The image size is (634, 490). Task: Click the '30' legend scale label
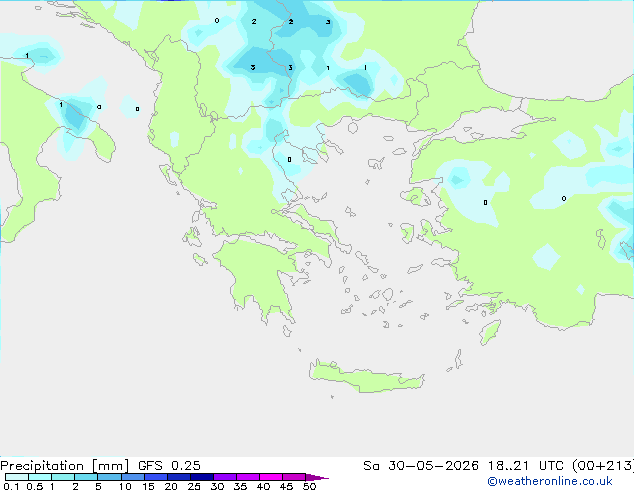pyautogui.click(x=217, y=486)
